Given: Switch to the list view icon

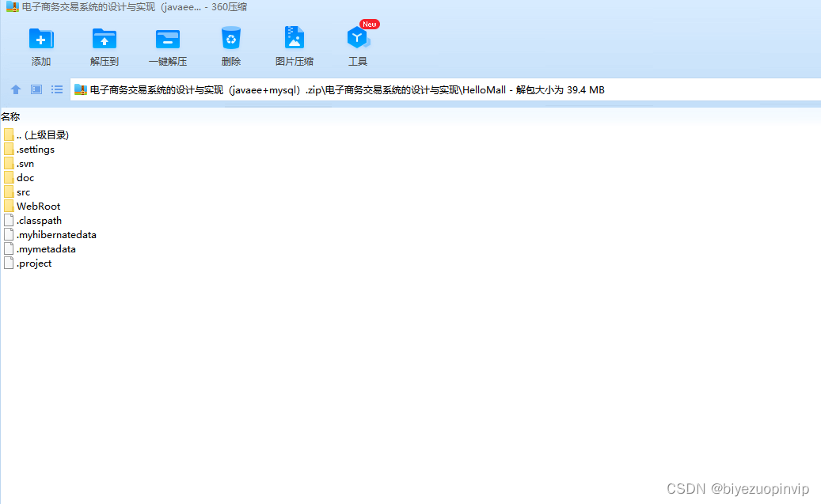Looking at the screenshot, I should coord(56,89).
